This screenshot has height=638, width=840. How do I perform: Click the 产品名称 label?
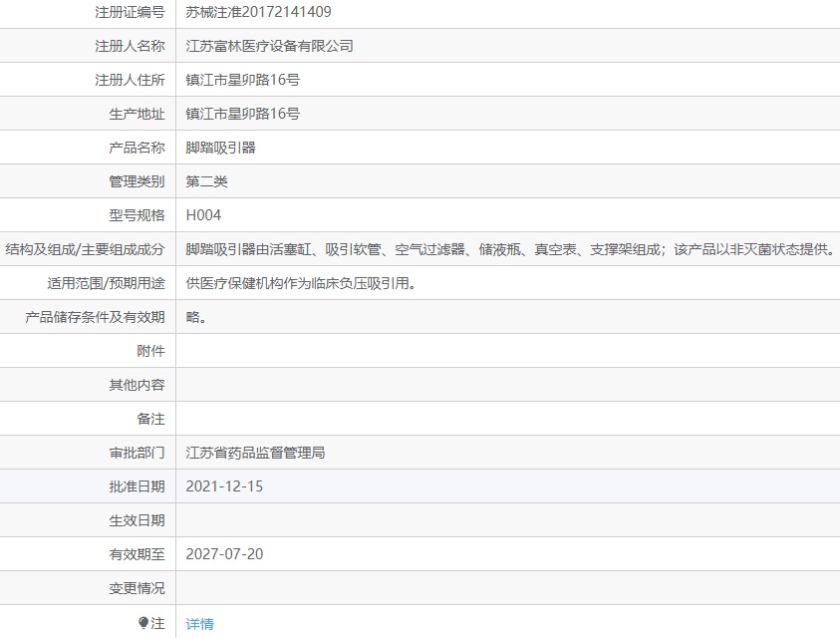tap(138, 148)
